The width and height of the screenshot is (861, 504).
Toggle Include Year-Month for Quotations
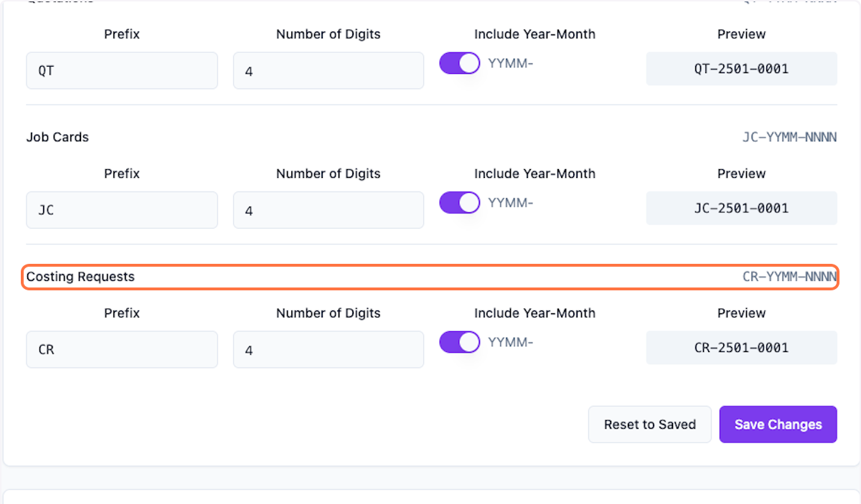tap(459, 63)
